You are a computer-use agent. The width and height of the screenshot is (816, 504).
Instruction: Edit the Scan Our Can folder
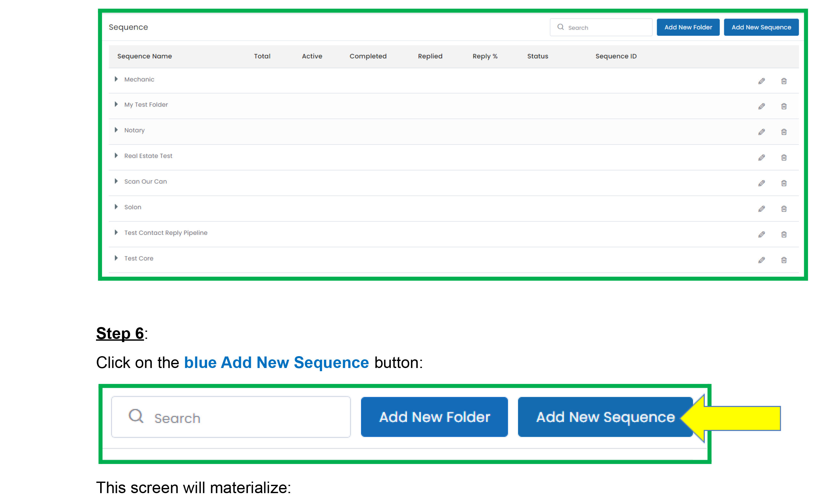tap(761, 183)
